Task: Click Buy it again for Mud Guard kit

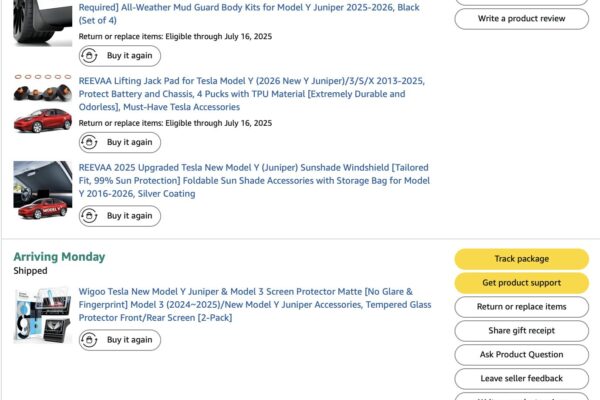Action: pyautogui.click(x=119, y=56)
